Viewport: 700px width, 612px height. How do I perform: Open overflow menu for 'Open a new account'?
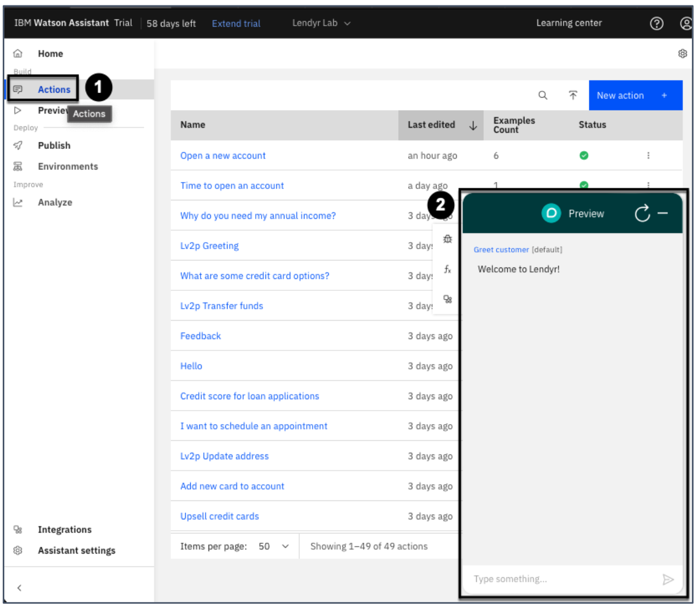coord(648,155)
